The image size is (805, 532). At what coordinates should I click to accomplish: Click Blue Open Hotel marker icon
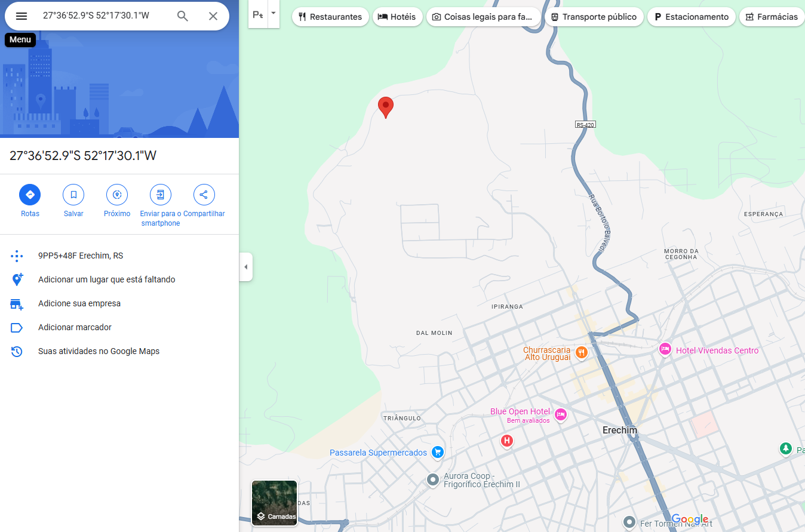560,414
